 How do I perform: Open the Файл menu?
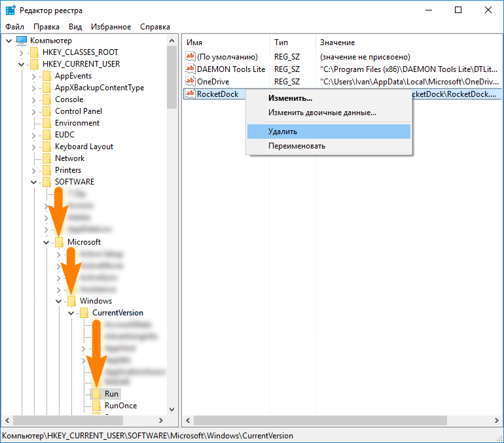(15, 27)
